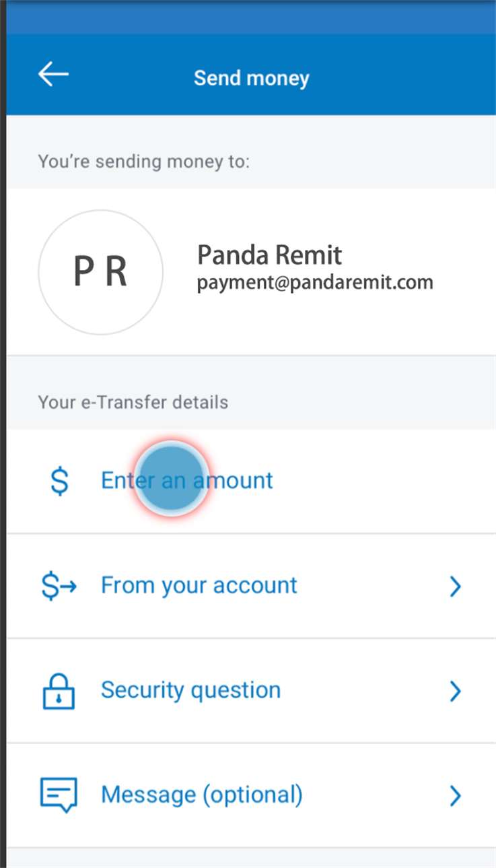496x868 pixels.
Task: Tap the padlock security icon
Action: (59, 691)
